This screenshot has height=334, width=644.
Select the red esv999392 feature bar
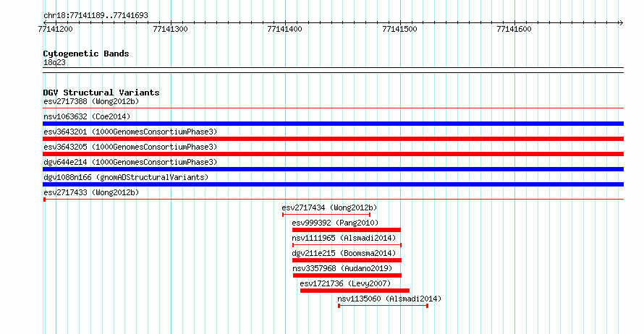click(346, 230)
